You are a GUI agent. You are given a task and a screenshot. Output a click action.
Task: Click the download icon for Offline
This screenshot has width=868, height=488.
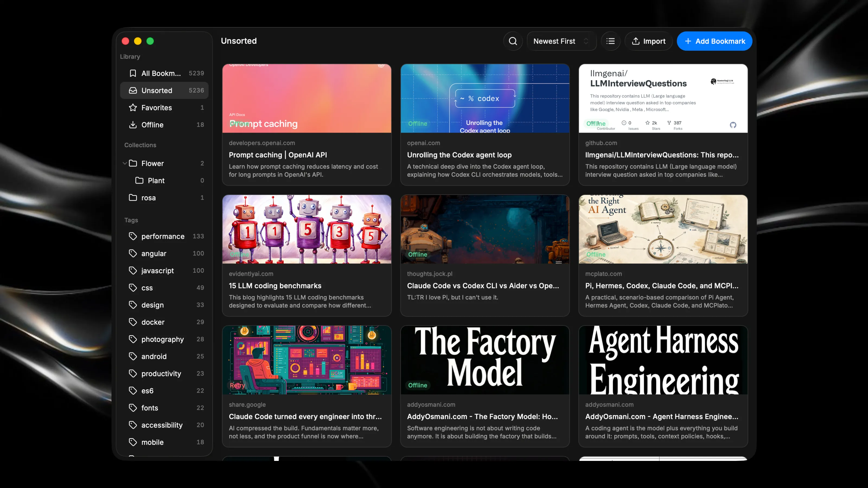pyautogui.click(x=133, y=125)
